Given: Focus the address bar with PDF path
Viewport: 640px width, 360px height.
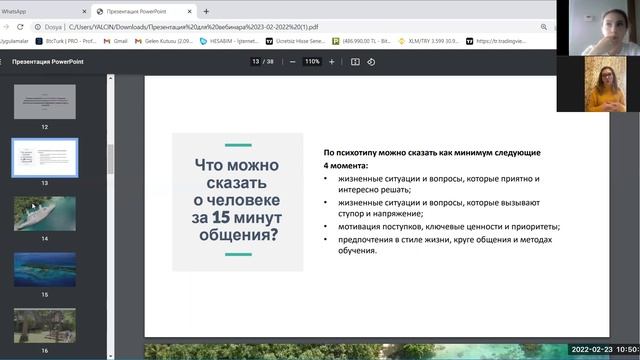Looking at the screenshot, I should click(286, 27).
